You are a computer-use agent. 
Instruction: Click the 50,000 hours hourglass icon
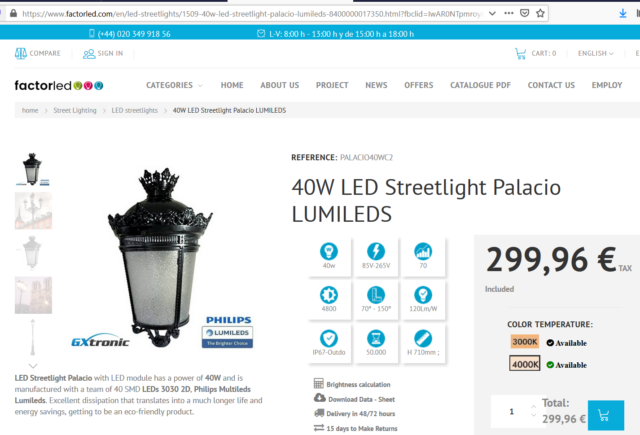(376, 338)
